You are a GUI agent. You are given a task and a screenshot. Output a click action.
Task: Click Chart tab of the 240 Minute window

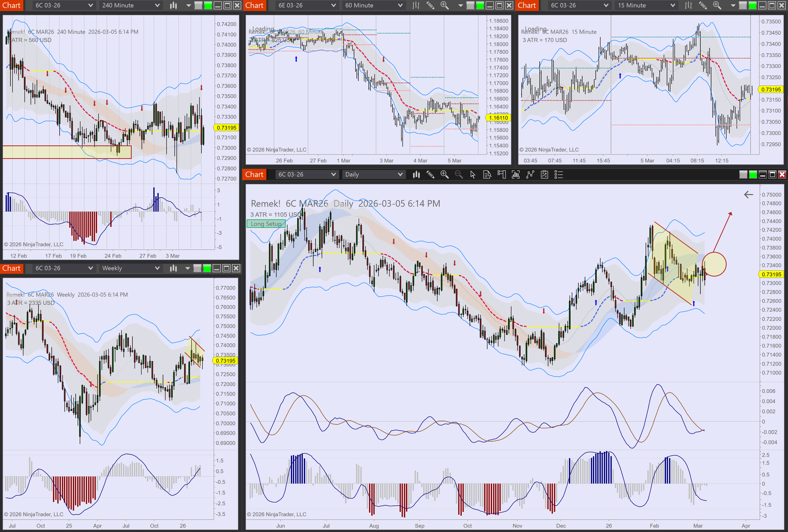(12, 5)
